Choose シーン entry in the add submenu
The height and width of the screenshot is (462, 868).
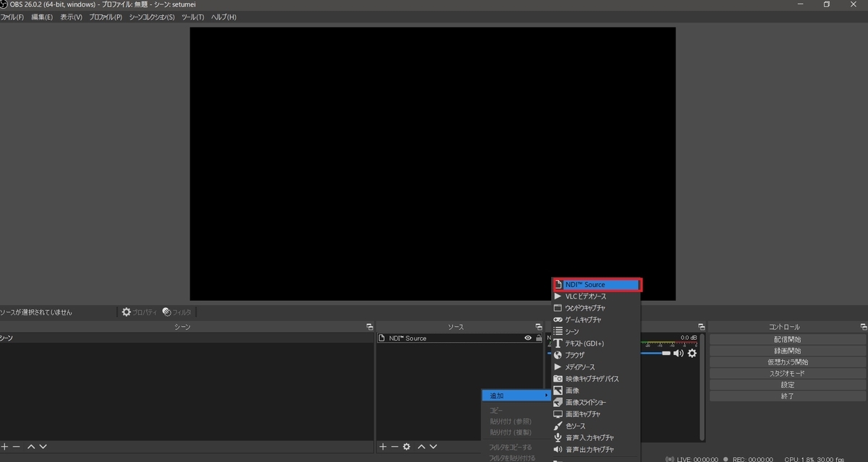(x=595, y=331)
